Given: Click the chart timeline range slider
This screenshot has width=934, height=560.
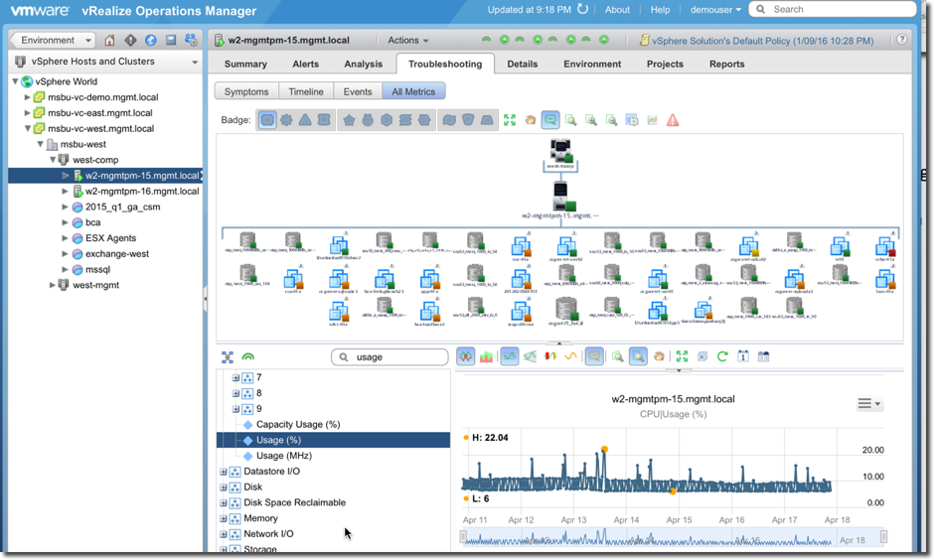Looking at the screenshot, I should click(x=672, y=538).
